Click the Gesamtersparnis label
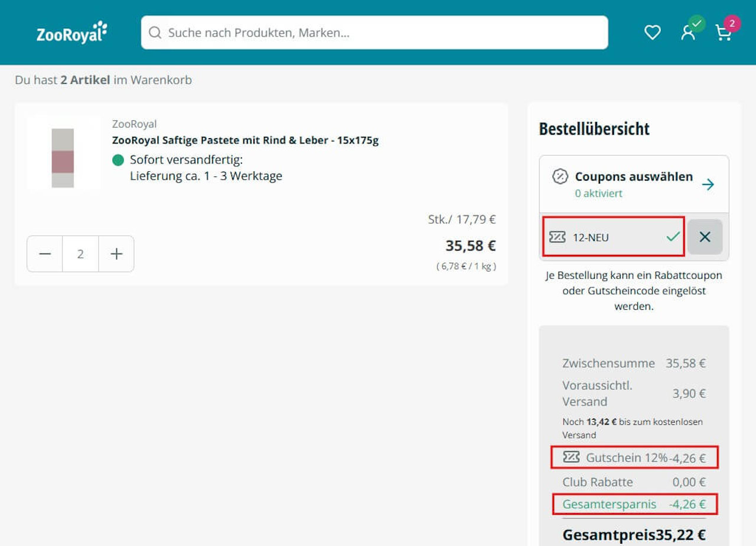The width and height of the screenshot is (756, 546). coord(609,504)
